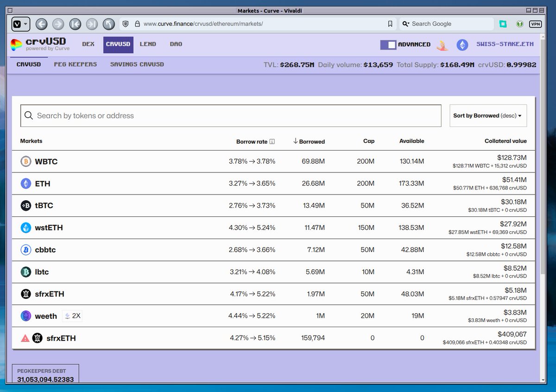Click the warning icon beside the last sfrxETH

click(25, 338)
